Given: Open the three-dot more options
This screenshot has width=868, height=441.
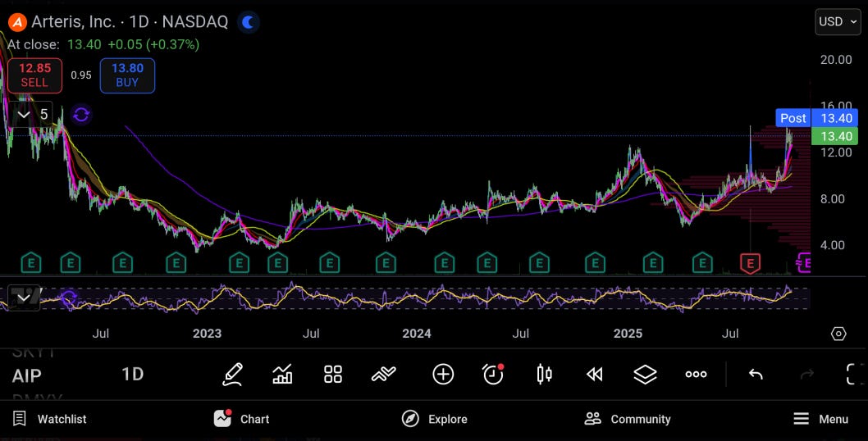Looking at the screenshot, I should pyautogui.click(x=696, y=375).
